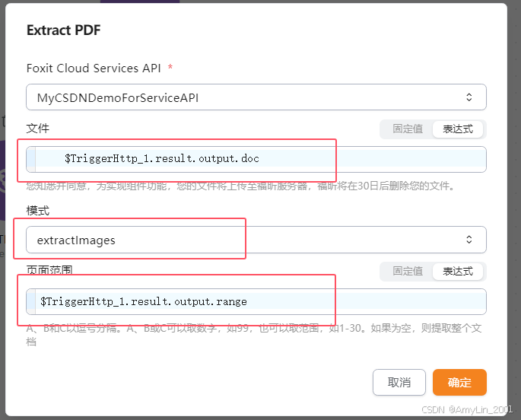Click the Foxit Cloud Services API label
This screenshot has width=521, height=420.
tap(94, 68)
